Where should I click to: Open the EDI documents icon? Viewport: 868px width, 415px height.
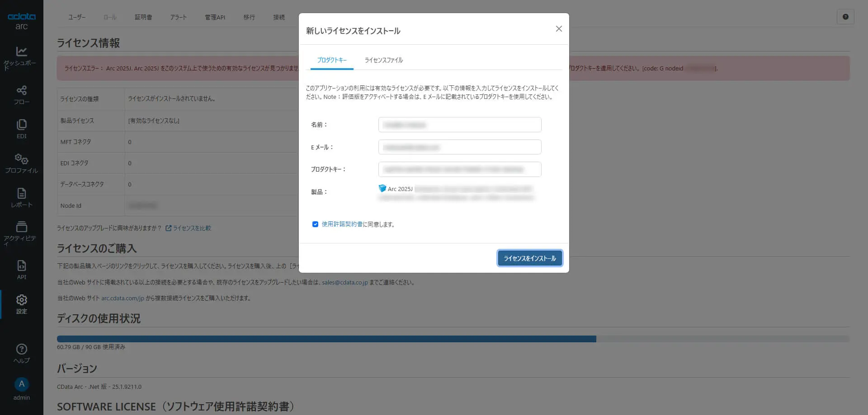(21, 125)
